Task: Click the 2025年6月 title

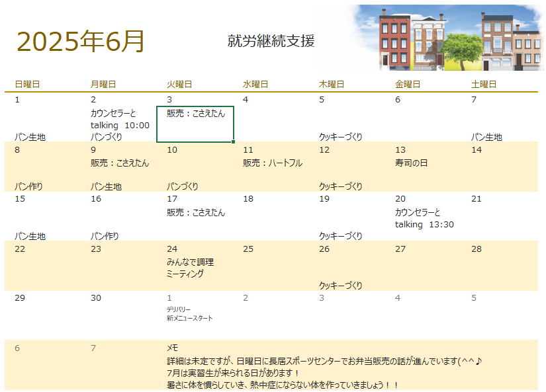Action: click(x=81, y=42)
